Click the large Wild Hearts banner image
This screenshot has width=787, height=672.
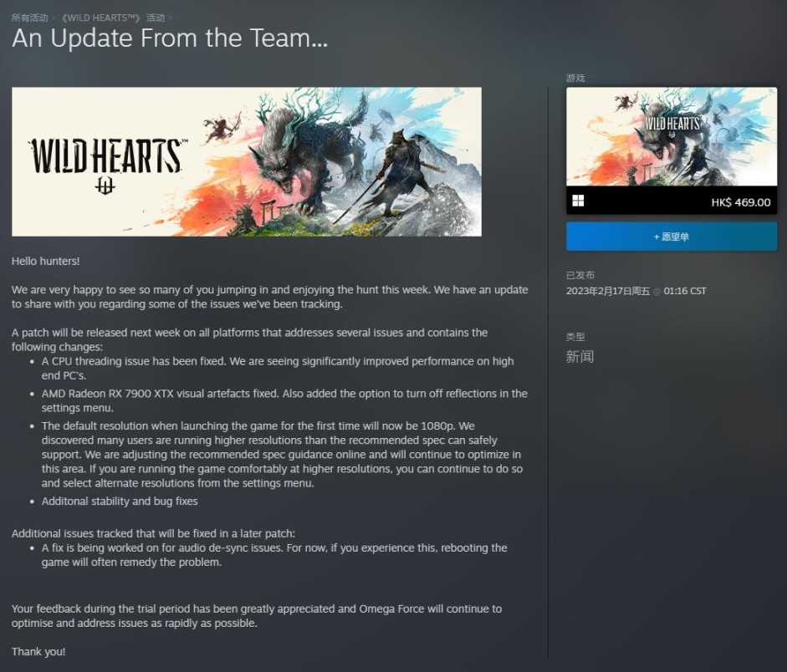point(247,161)
